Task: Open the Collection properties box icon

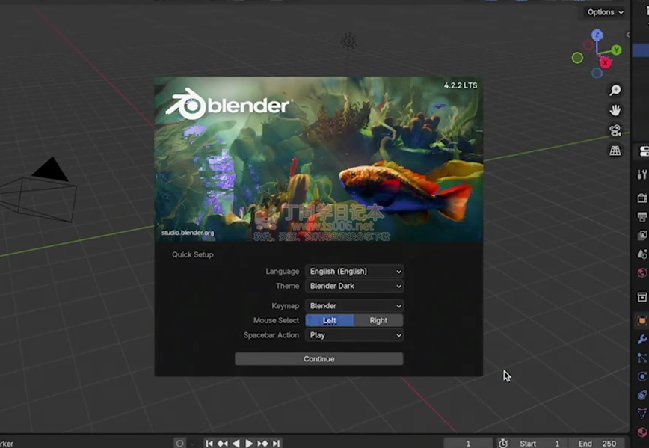Action: point(642,297)
